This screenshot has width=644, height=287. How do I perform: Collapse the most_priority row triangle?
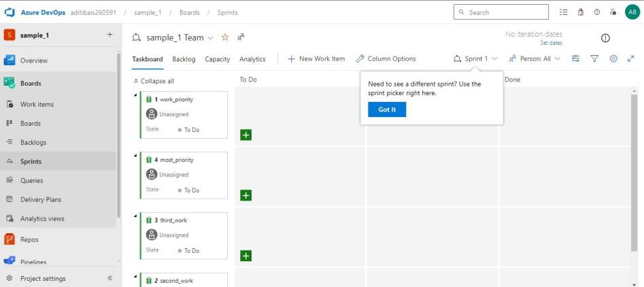click(x=135, y=154)
